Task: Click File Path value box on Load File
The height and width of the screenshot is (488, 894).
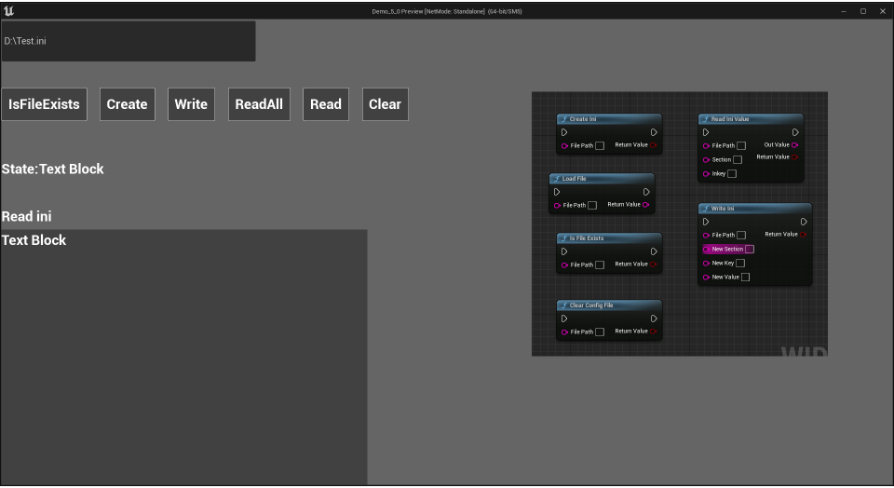Action: tap(592, 205)
